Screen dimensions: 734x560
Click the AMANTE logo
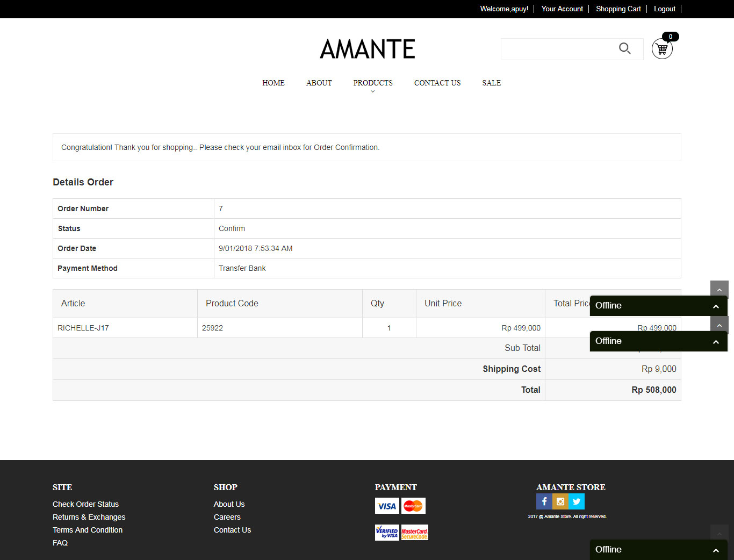(x=368, y=49)
